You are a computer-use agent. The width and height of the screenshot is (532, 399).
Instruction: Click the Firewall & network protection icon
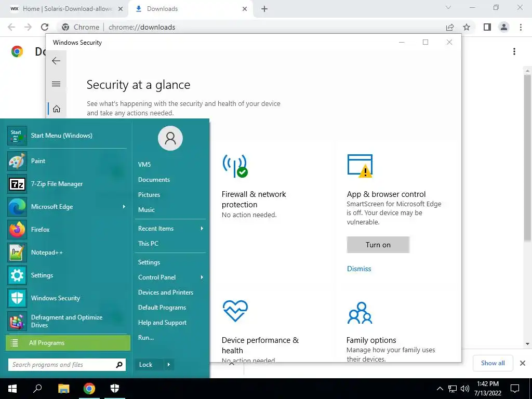pyautogui.click(x=235, y=166)
